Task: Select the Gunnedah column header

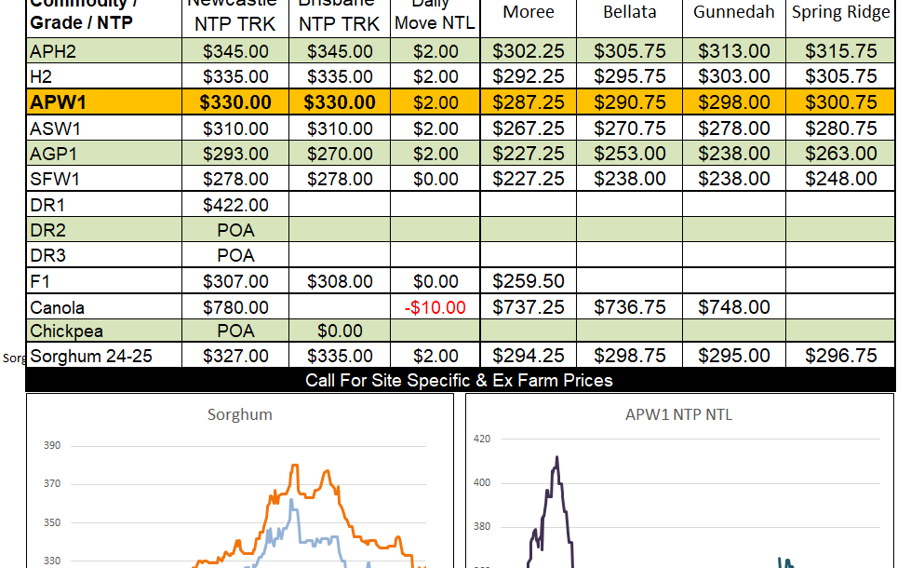Action: [733, 13]
